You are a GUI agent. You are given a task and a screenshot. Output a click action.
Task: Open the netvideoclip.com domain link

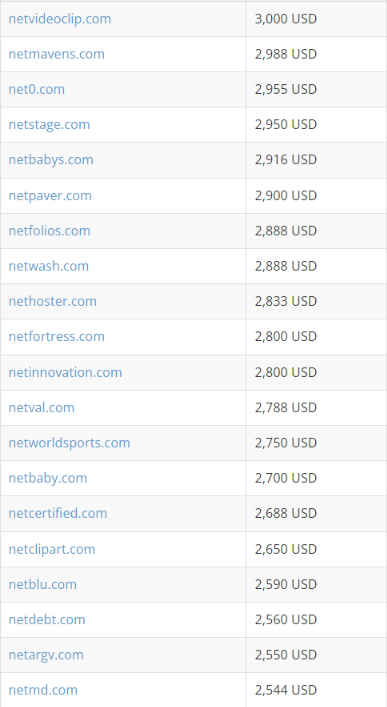coord(60,19)
